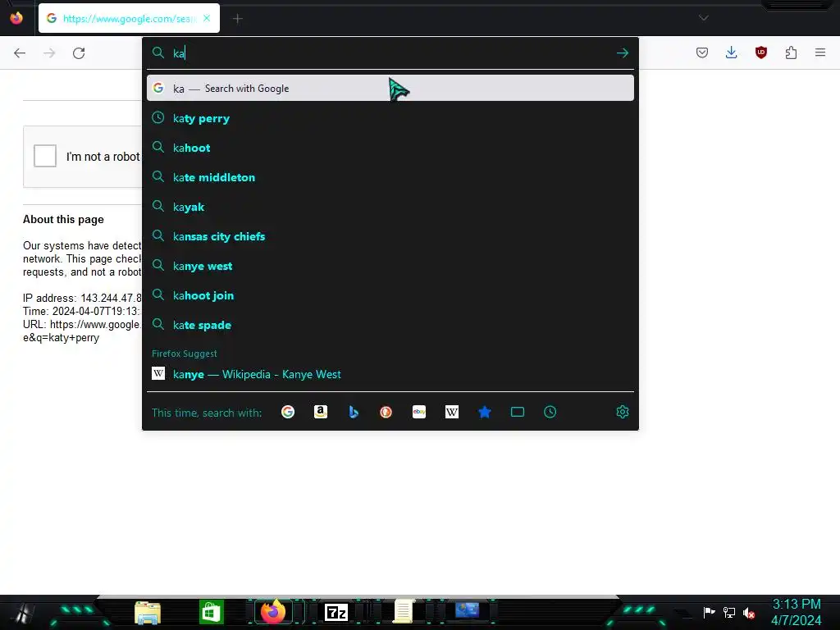Choose the 'kahoot join' suggestion
The height and width of the screenshot is (630, 840).
tap(390, 295)
